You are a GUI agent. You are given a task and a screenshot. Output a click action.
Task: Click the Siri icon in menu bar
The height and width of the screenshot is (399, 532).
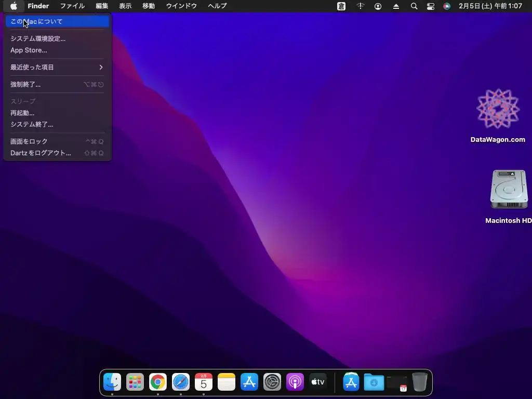coord(447,6)
